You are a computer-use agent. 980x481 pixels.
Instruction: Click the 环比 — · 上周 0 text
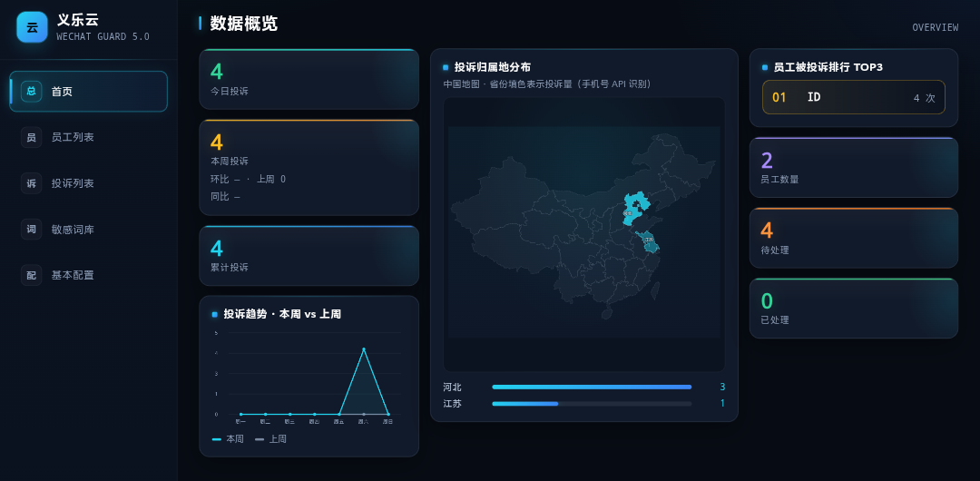tap(248, 179)
